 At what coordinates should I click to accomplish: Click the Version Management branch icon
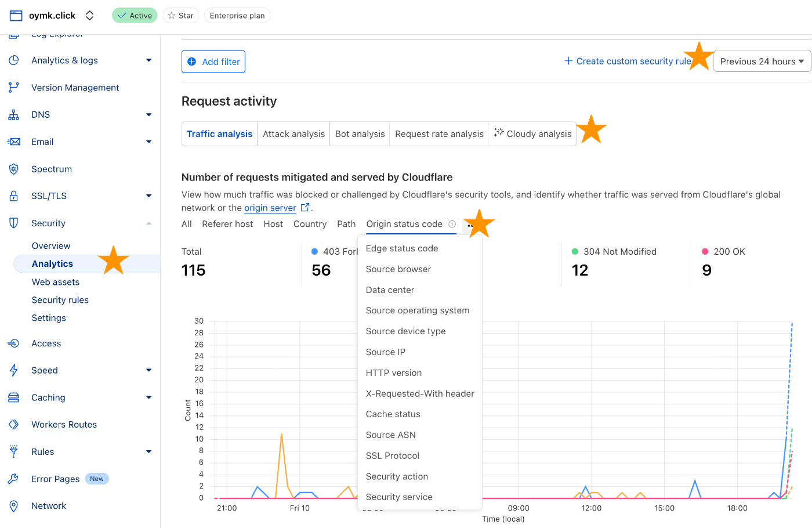point(14,88)
